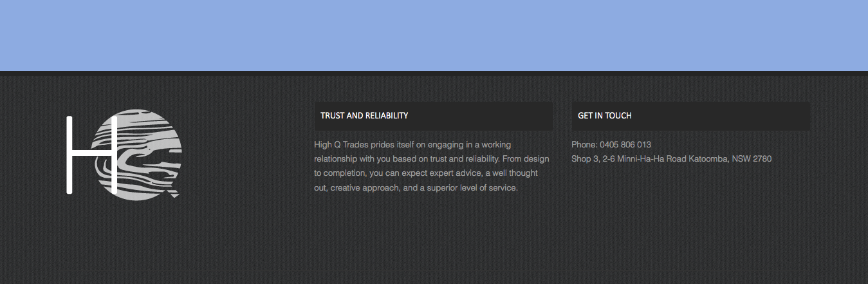Select the TRUST AND RELIABILITY heading
Image resolution: width=868 pixels, height=284 pixels.
364,116
